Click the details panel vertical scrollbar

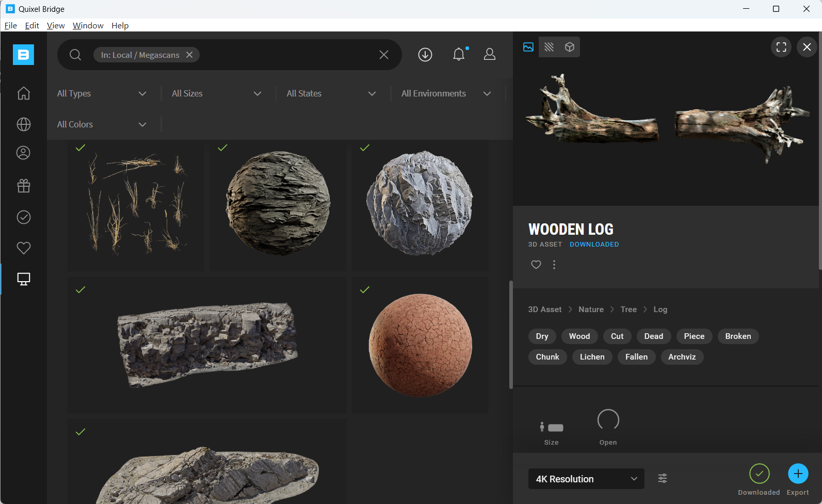point(820,150)
